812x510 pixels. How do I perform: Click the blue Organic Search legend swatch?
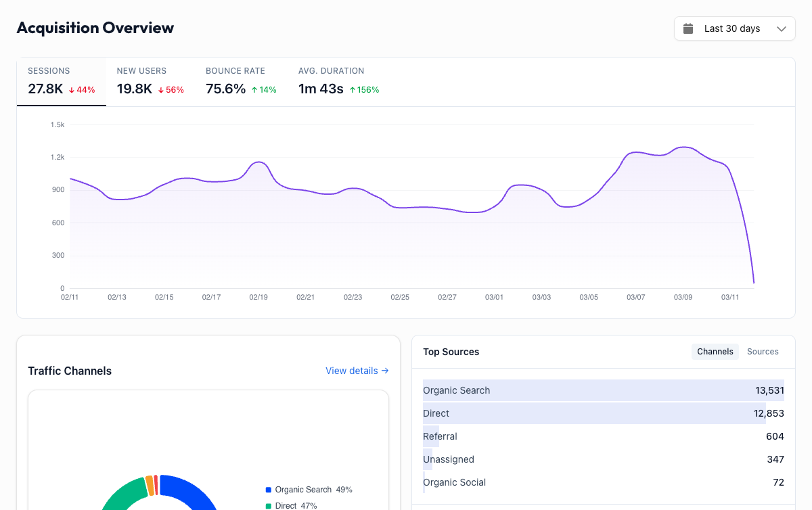coord(269,490)
